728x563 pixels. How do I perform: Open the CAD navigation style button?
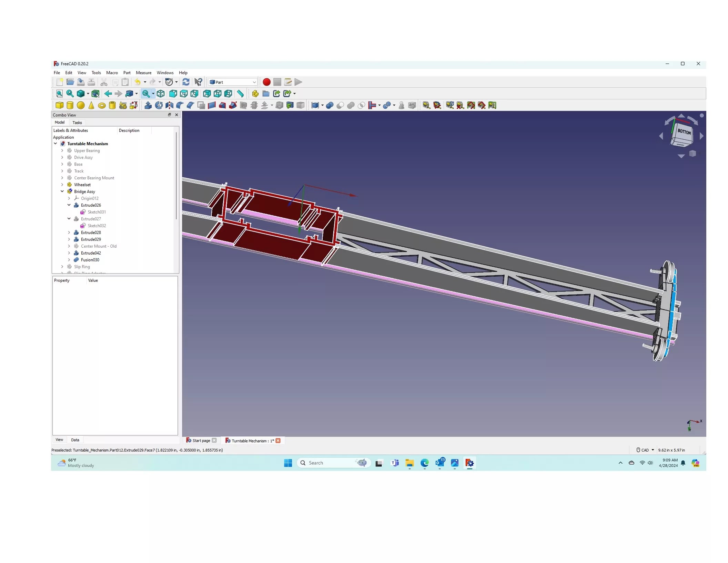[645, 450]
